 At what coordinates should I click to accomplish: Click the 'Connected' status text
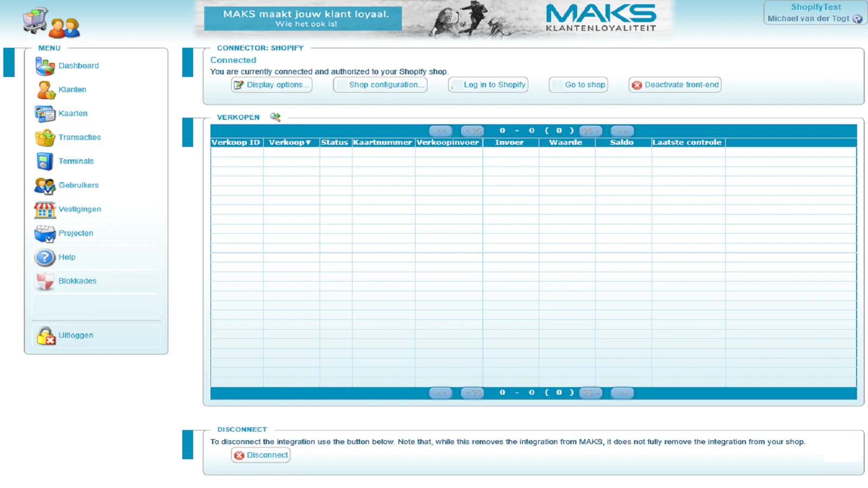coord(233,60)
